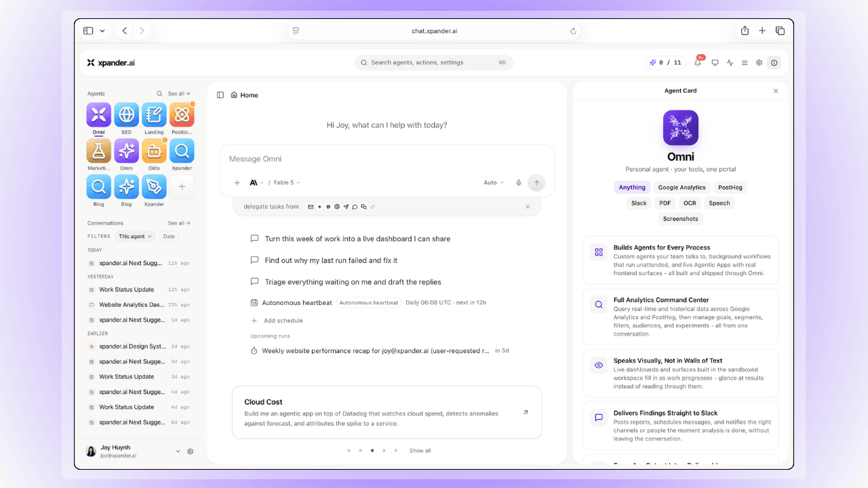Viewport: 868px width, 488px height.
Task: Add an attachment with the plus in message box
Action: point(237,182)
